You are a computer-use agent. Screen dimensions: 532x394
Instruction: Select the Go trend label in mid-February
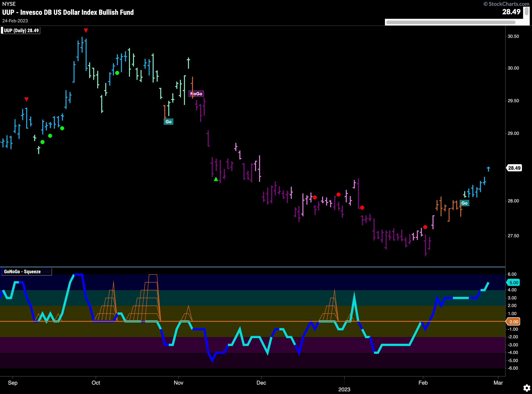click(x=464, y=203)
